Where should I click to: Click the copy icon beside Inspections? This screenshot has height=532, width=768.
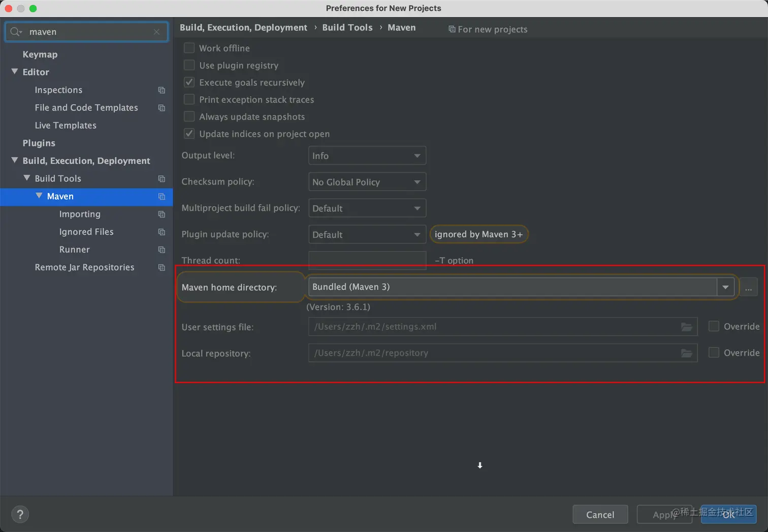click(x=162, y=90)
